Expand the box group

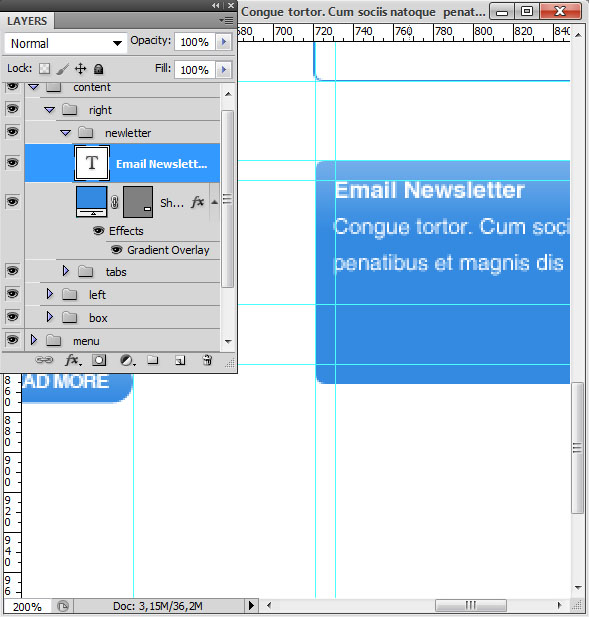pos(50,316)
